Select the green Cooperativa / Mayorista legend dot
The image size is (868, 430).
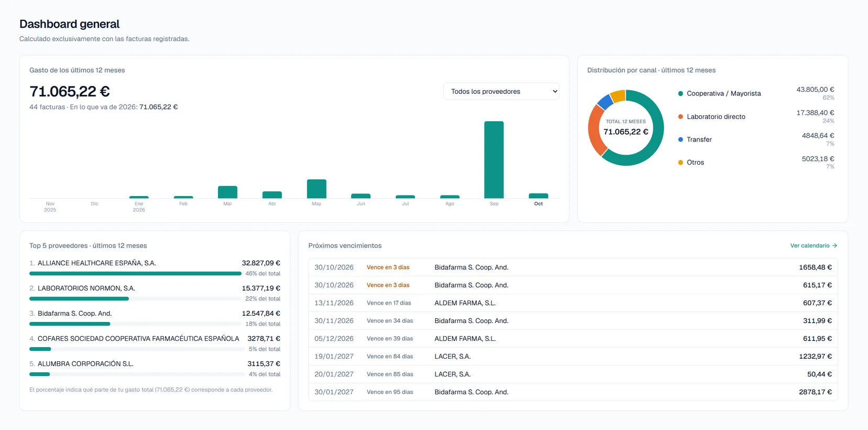point(680,94)
